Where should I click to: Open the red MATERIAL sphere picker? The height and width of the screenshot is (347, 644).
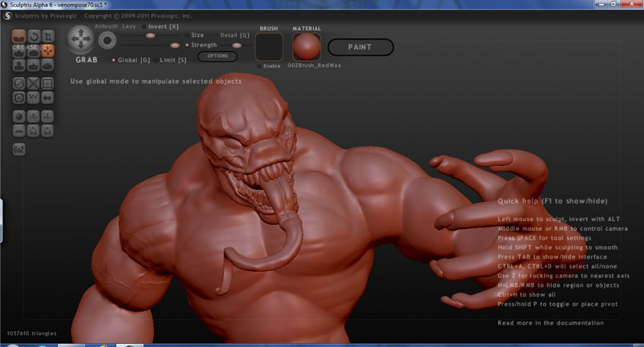click(307, 46)
